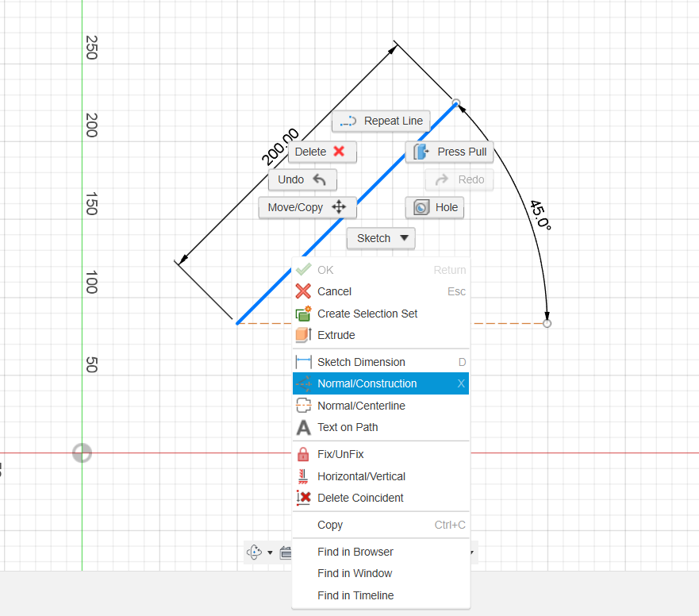Click the Undo button
The width and height of the screenshot is (699, 616).
click(302, 179)
